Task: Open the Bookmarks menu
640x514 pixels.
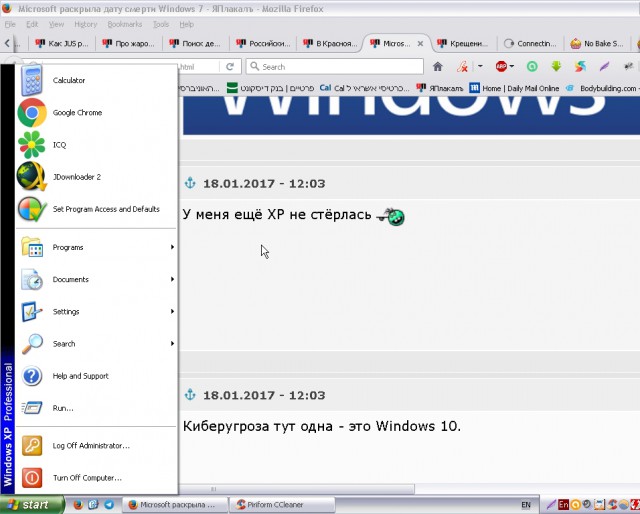Action: (x=125, y=24)
